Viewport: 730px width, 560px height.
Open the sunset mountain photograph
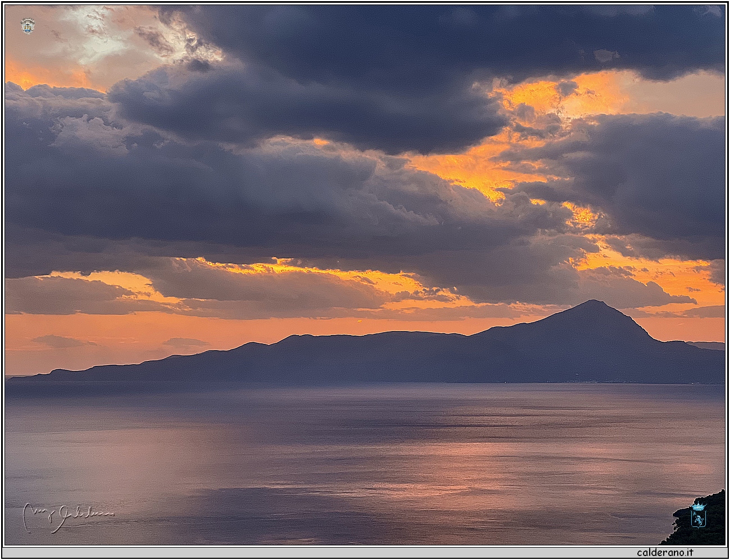[x=365, y=275]
